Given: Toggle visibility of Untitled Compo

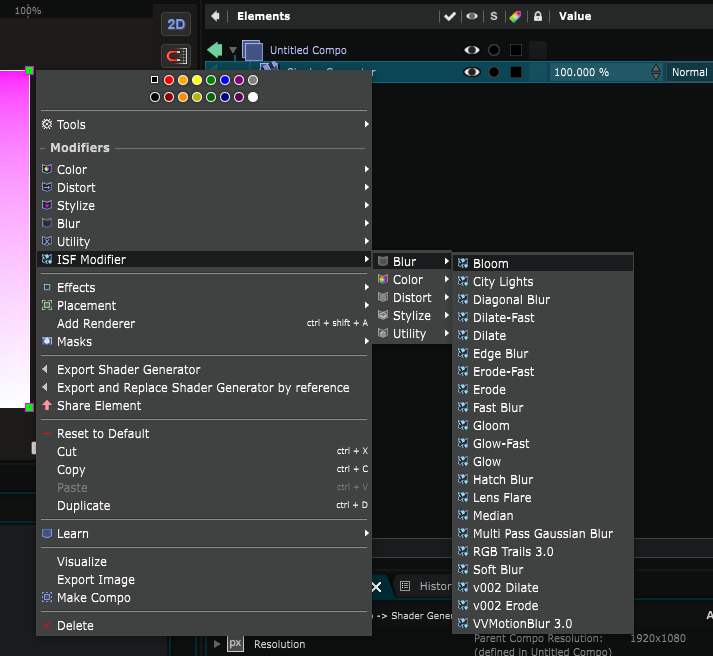Looking at the screenshot, I should (x=472, y=50).
